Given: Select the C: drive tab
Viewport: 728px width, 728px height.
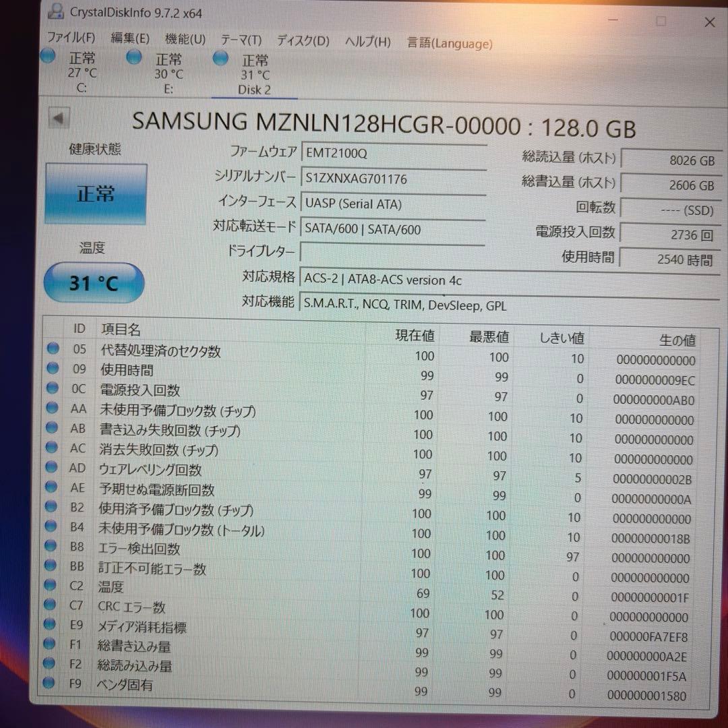Looking at the screenshot, I should pyautogui.click(x=82, y=72).
